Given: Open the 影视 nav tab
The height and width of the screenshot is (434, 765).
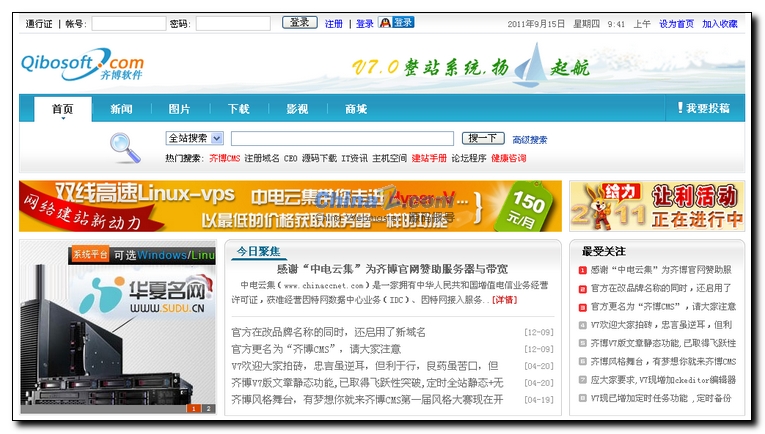Looking at the screenshot, I should (x=297, y=109).
